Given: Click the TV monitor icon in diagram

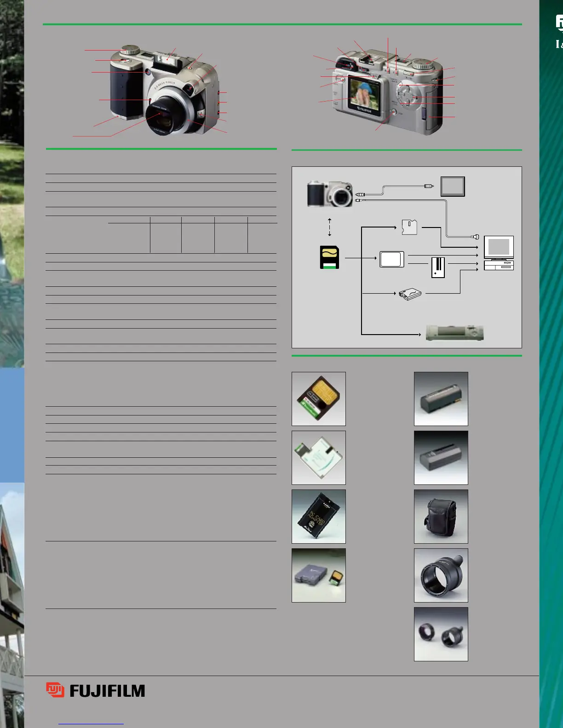Looking at the screenshot, I should 453,187.
